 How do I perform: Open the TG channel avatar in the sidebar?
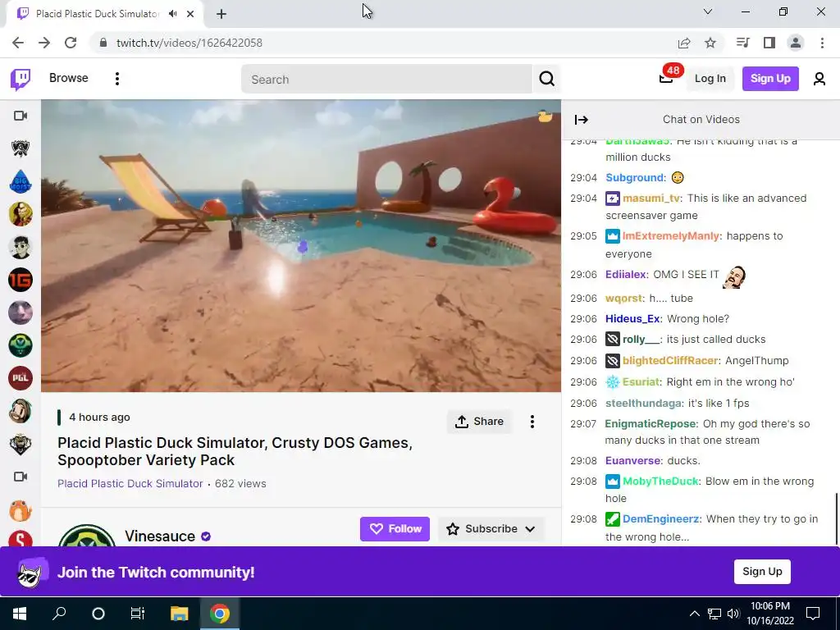point(21,280)
